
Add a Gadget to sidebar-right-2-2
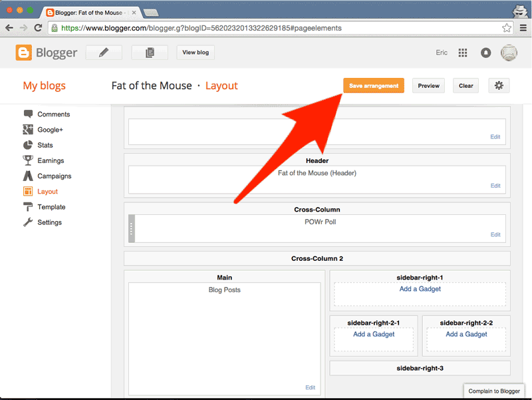[x=466, y=334]
